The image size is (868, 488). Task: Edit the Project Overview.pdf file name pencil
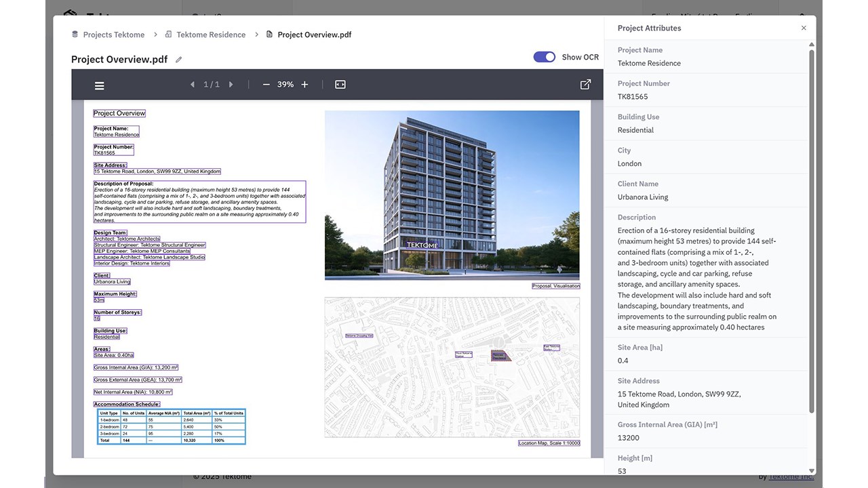point(179,60)
